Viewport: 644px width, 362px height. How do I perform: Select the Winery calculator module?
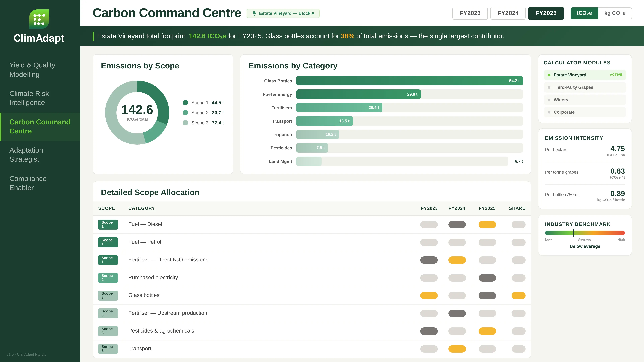(x=585, y=100)
